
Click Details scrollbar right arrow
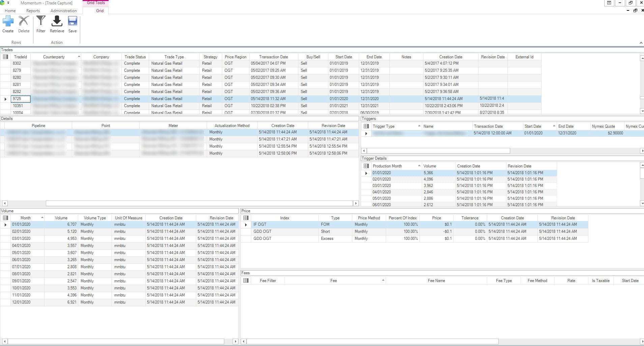coord(355,203)
